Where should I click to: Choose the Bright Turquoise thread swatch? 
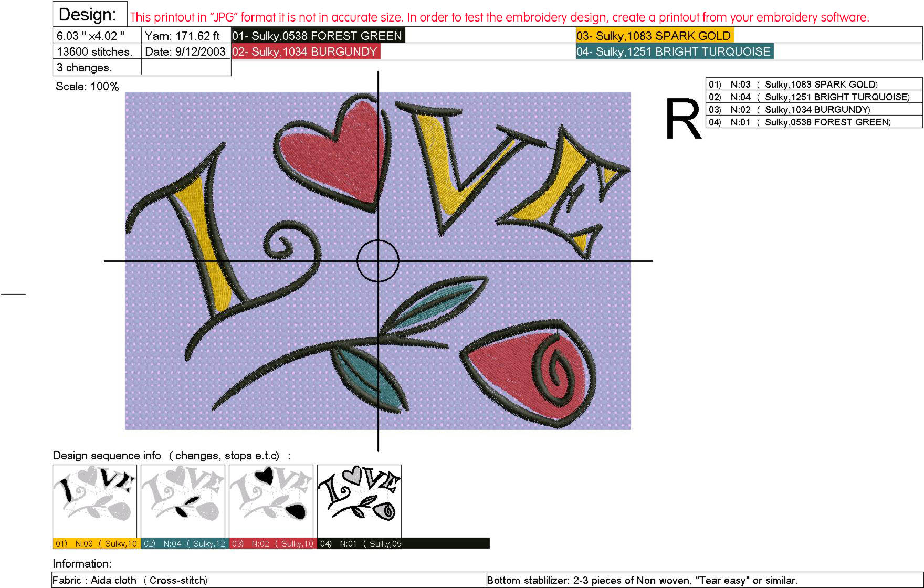pos(674,51)
